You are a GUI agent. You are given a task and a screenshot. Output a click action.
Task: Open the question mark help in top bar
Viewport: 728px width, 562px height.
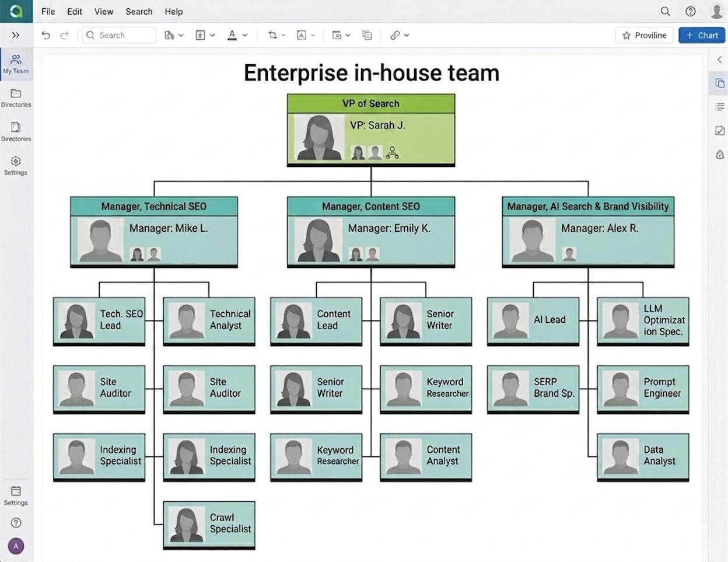tap(691, 11)
